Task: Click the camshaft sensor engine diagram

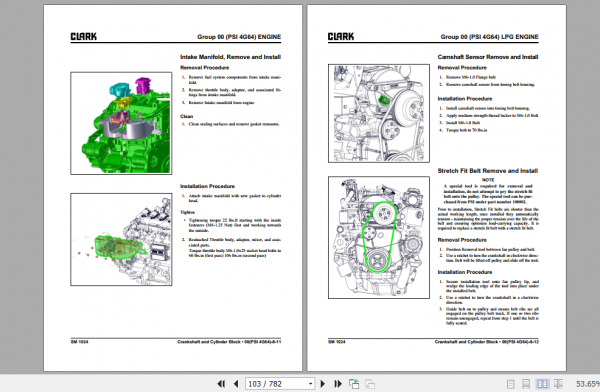Action: coord(378,113)
